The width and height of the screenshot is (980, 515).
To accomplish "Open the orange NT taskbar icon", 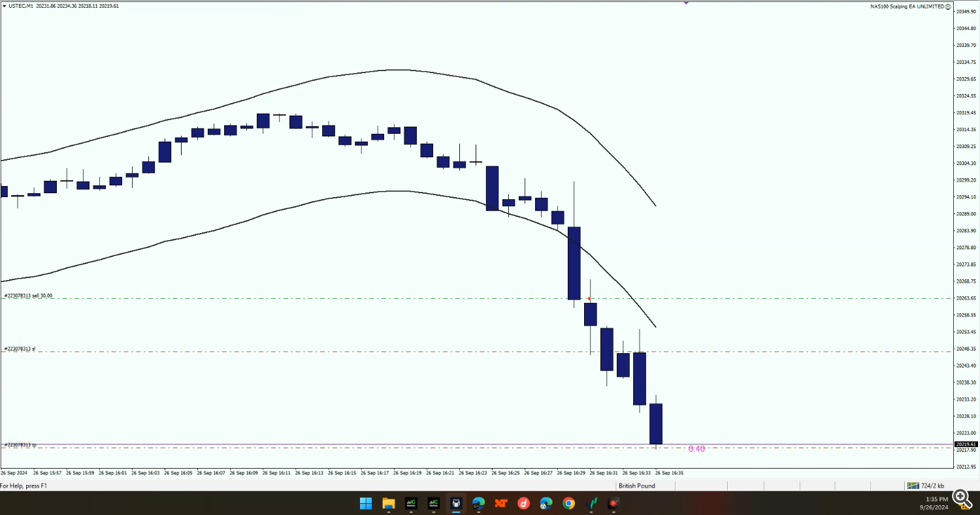I will (x=501, y=503).
